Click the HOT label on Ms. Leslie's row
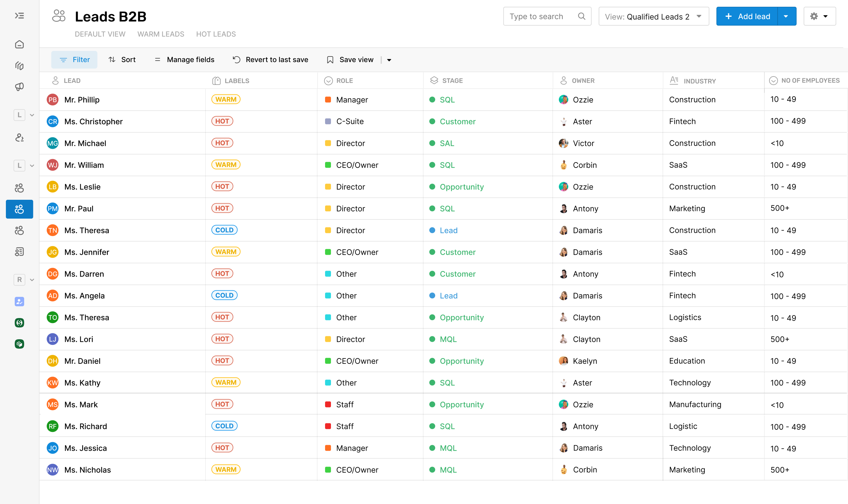 pos(222,186)
